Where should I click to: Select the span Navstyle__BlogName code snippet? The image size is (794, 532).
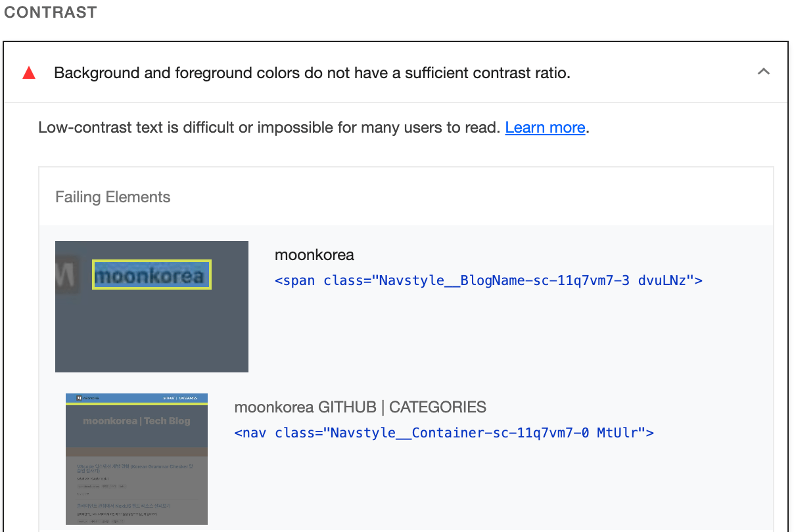pos(488,280)
